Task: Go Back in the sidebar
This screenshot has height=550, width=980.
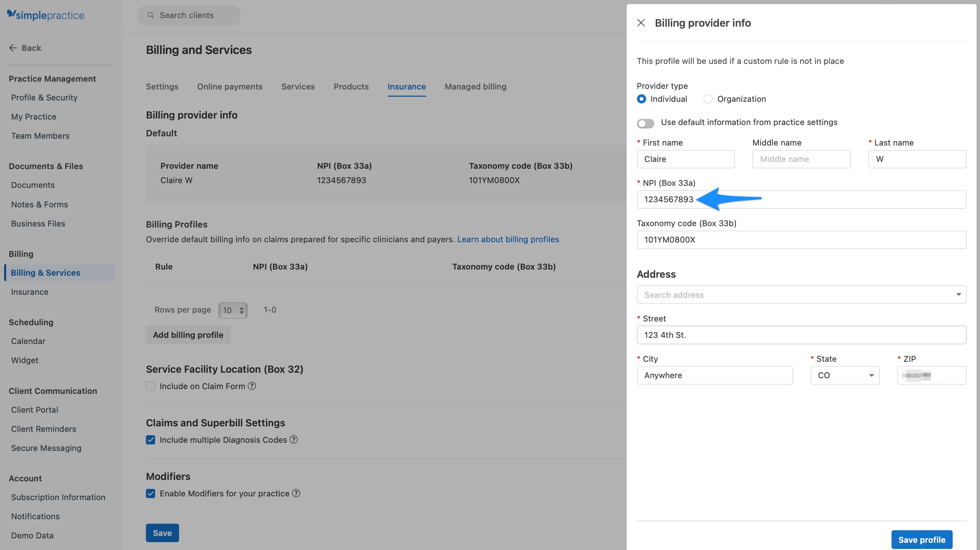Action: click(25, 48)
